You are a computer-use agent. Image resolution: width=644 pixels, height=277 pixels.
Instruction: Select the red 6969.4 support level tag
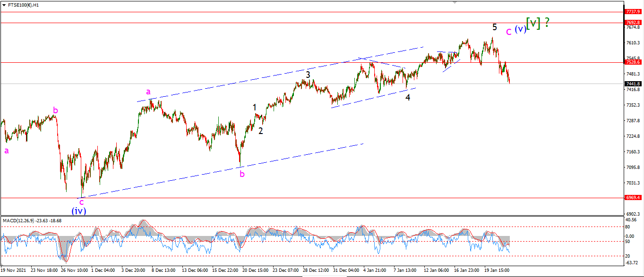(633, 198)
